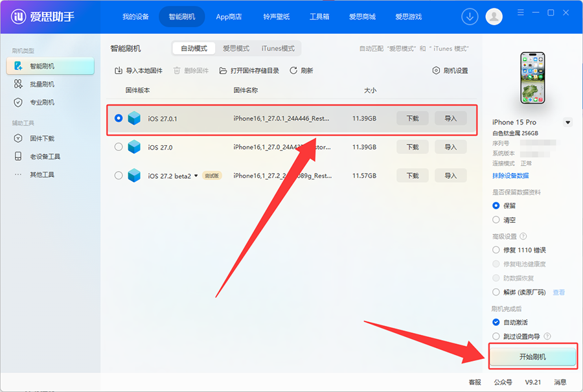Viewport: 583px width, 392px height.
Task: Click 导入 for iOS 27.2 beta2
Action: coord(451,176)
